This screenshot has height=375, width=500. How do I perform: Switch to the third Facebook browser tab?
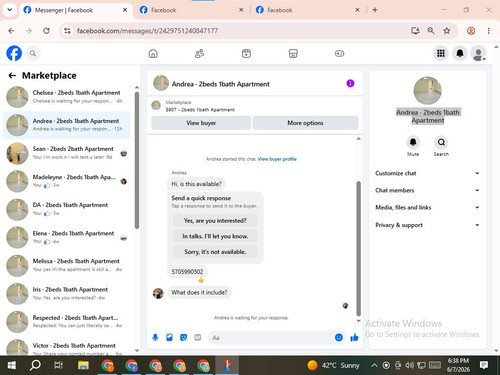click(308, 10)
